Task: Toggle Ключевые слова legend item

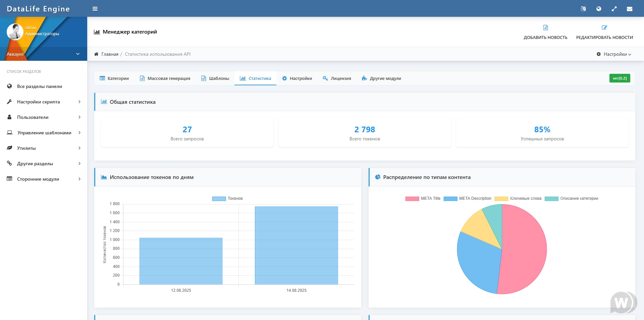Action: coord(518,198)
